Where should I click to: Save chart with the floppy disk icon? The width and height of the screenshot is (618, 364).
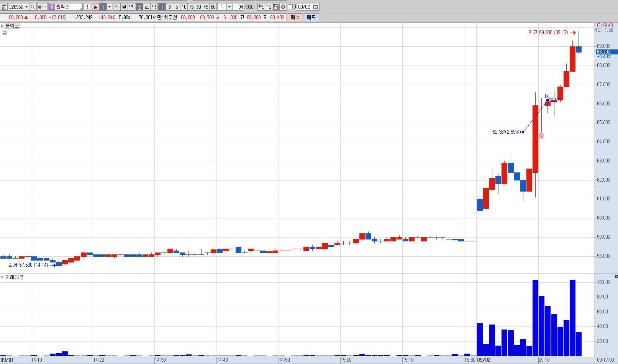tap(276, 7)
